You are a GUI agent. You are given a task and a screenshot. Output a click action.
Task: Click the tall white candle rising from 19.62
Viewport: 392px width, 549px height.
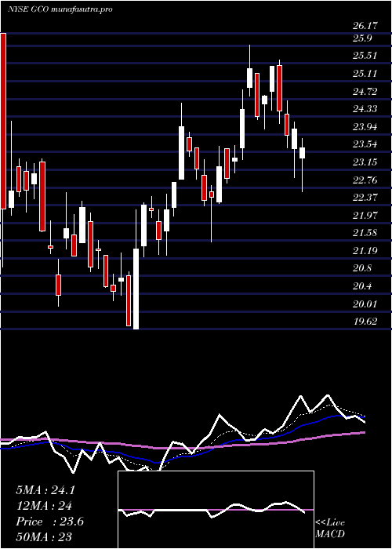pyautogui.click(x=136, y=289)
